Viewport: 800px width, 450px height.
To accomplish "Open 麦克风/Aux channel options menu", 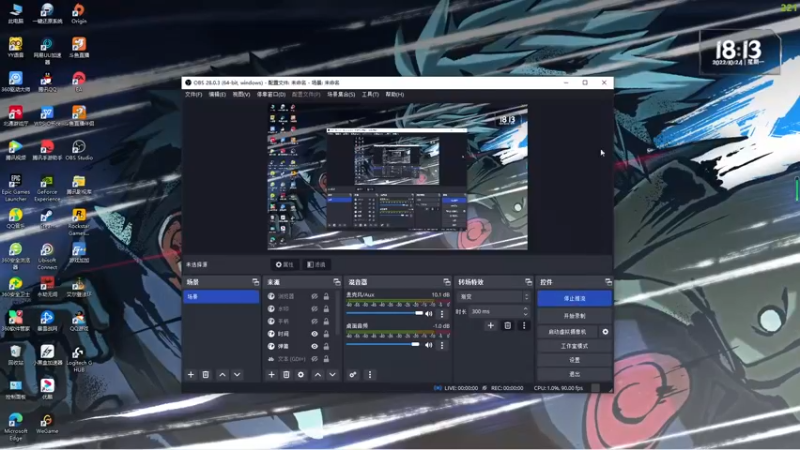I will [x=442, y=314].
